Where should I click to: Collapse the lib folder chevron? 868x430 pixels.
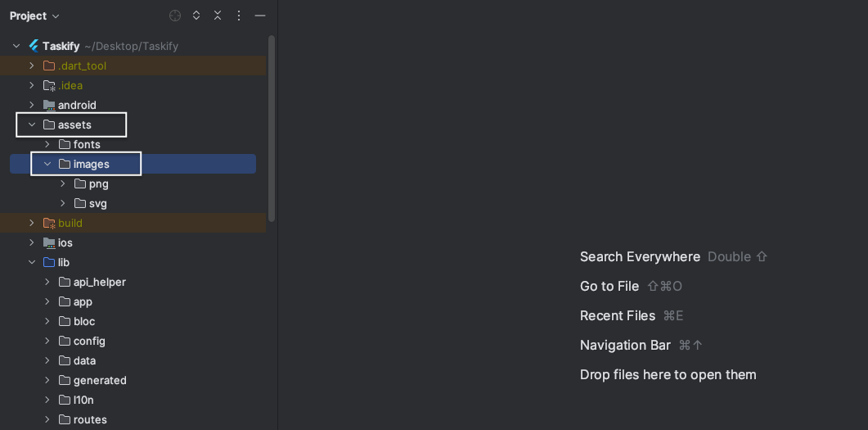(32, 262)
